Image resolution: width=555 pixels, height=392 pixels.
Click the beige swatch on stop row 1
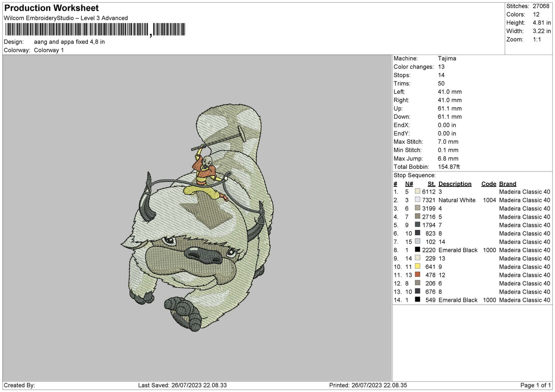417,191
